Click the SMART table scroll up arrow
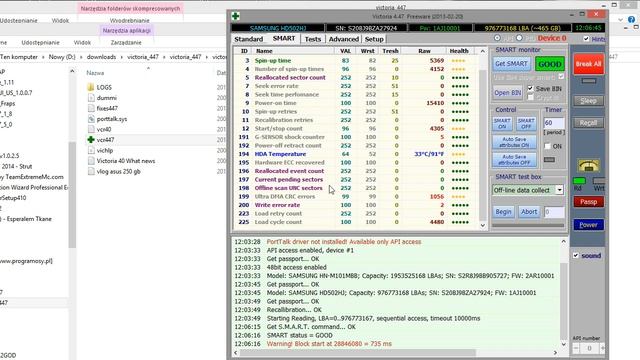This screenshot has width=640, height=360. point(482,51)
